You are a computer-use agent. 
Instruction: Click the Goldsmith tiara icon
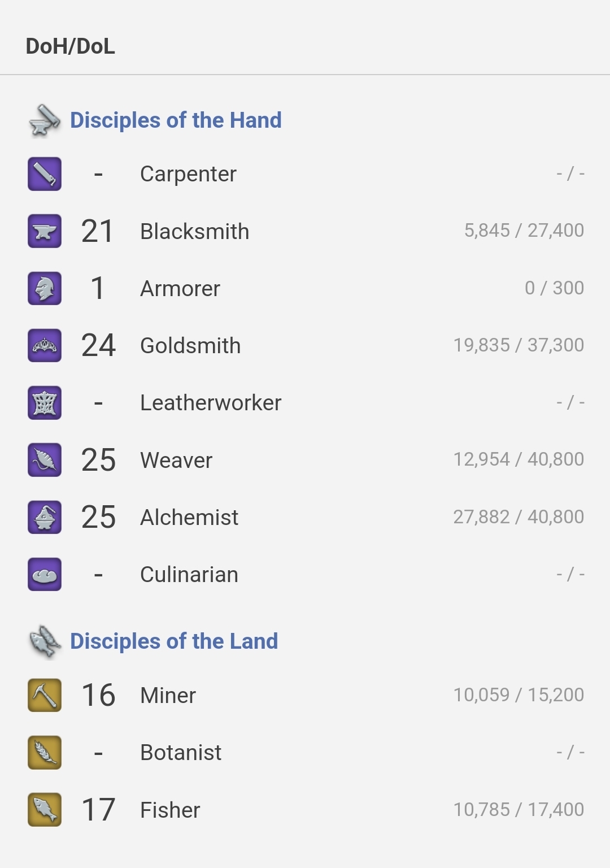click(x=45, y=345)
